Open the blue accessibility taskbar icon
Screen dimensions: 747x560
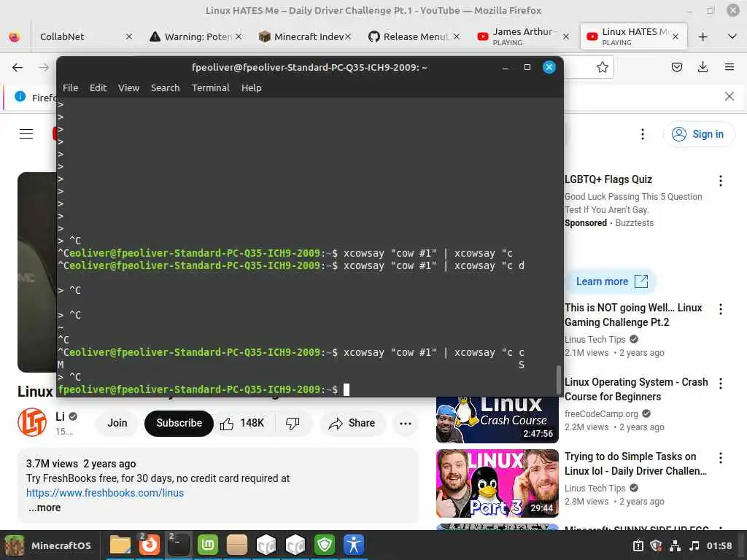pyautogui.click(x=354, y=545)
